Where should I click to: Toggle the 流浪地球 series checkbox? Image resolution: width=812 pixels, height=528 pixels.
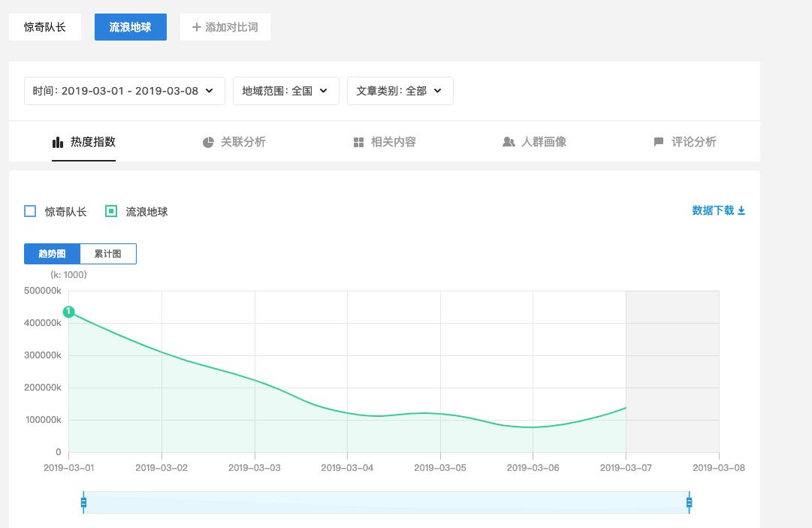[x=111, y=212]
